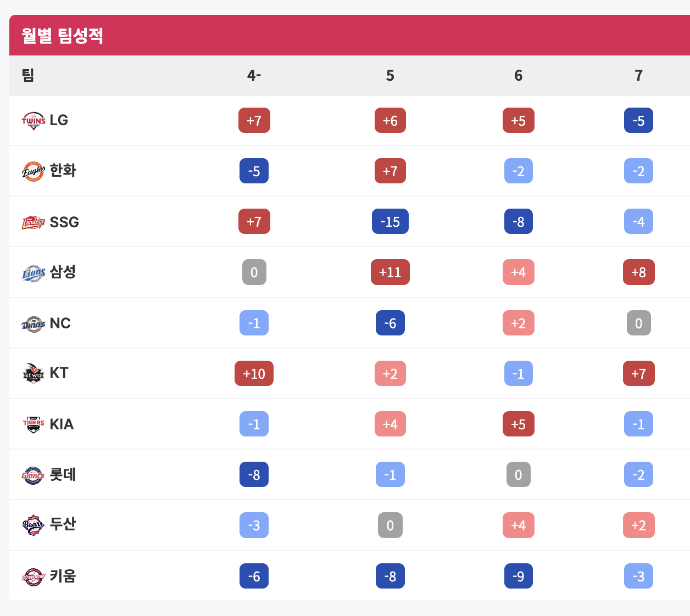Click the Samsung Lions team logo
Image resolution: width=690 pixels, height=616 pixels.
click(34, 273)
